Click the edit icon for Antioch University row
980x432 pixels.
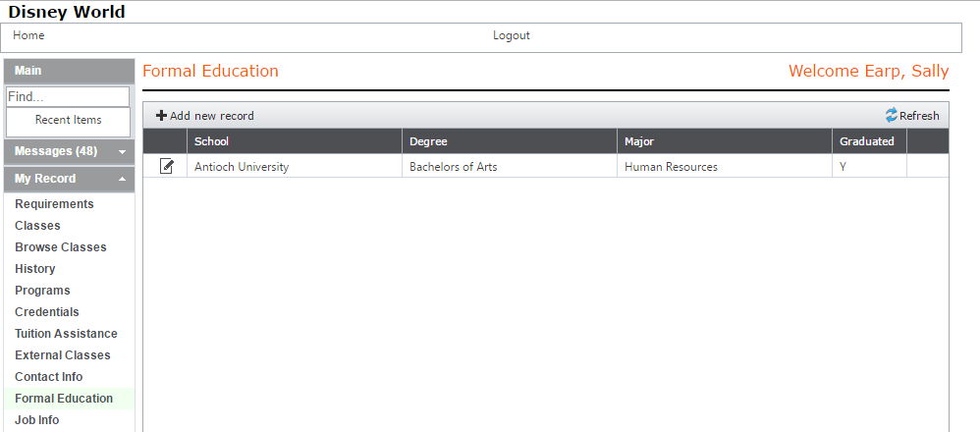pos(167,167)
